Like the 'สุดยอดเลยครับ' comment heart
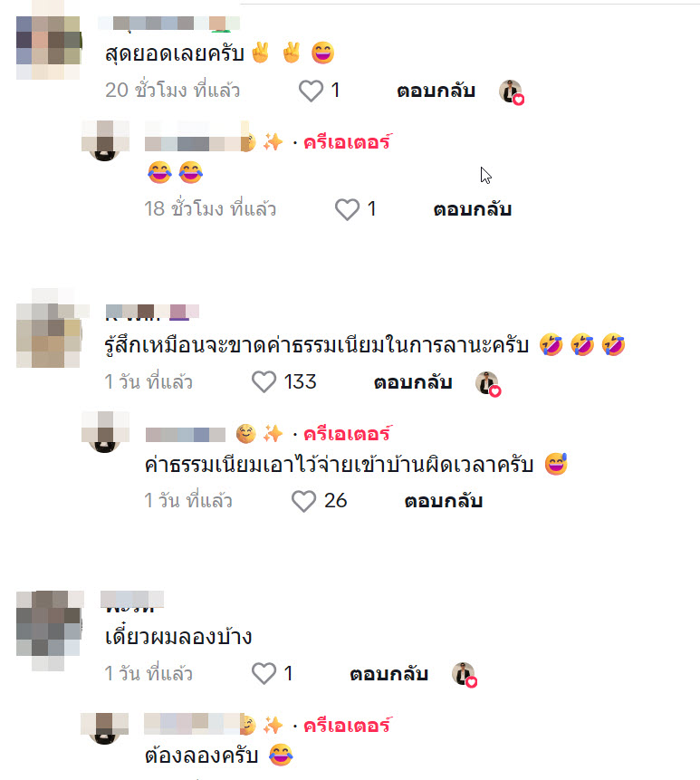 pyautogui.click(x=312, y=91)
